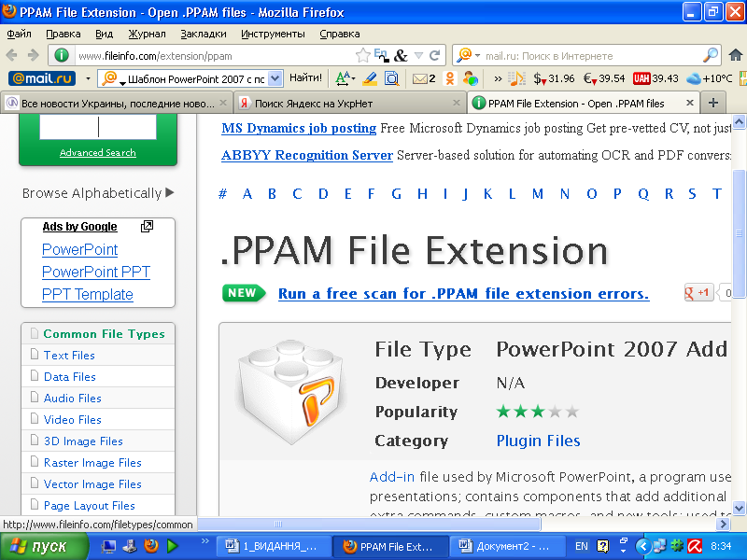Image resolution: width=747 pixels, height=560 pixels.
Task: Switch to Документ2 Word taskbar button
Action: point(506,546)
